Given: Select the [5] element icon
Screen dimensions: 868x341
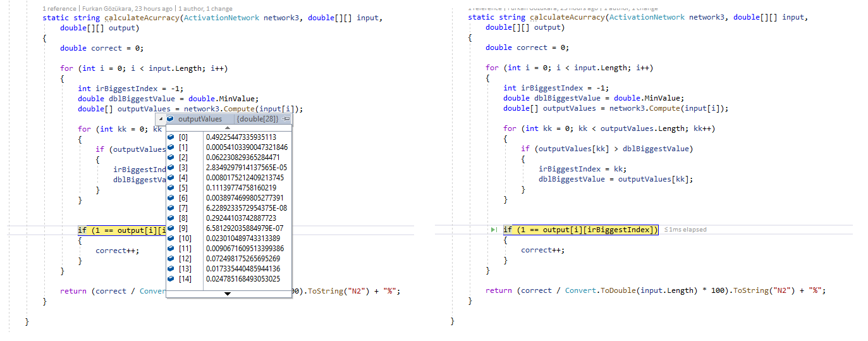Looking at the screenshot, I should point(171,188).
